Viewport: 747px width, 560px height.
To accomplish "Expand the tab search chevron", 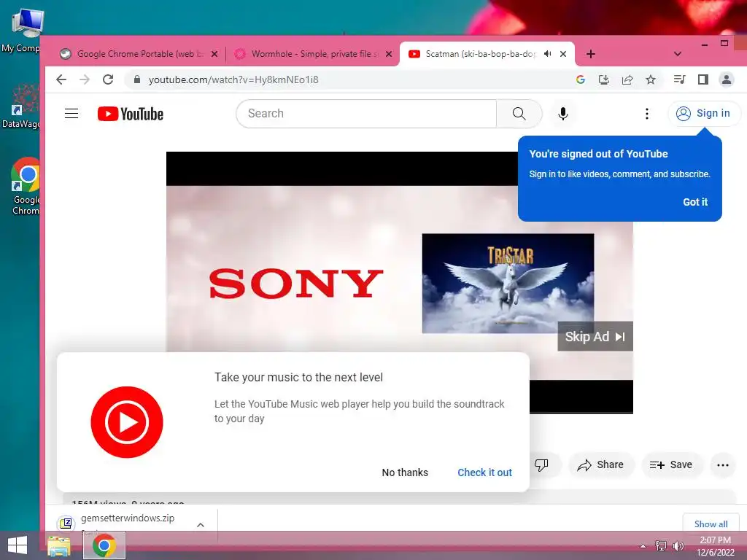I will pyautogui.click(x=677, y=54).
